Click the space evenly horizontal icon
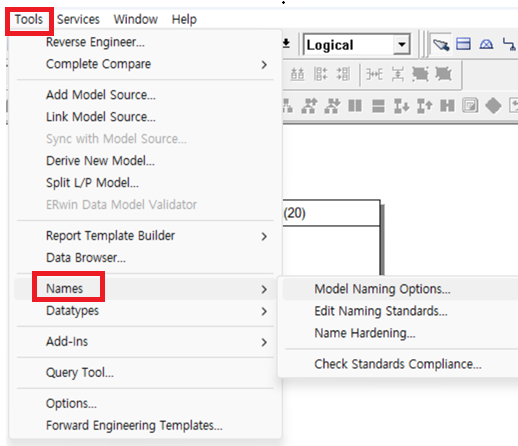 pos(374,74)
